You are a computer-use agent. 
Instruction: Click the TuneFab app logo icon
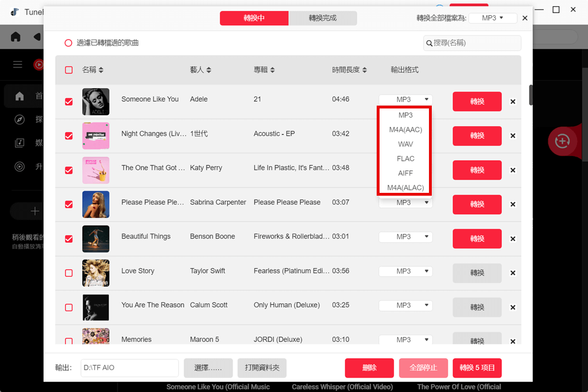tap(14, 12)
